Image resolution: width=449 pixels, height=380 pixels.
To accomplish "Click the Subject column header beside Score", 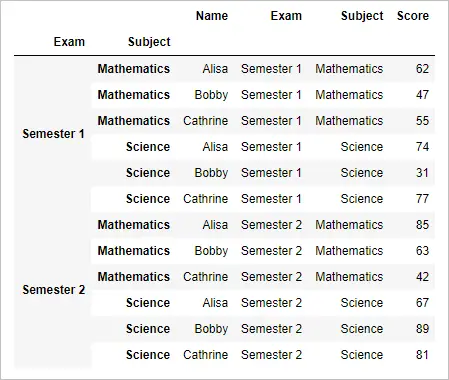I will point(362,16).
